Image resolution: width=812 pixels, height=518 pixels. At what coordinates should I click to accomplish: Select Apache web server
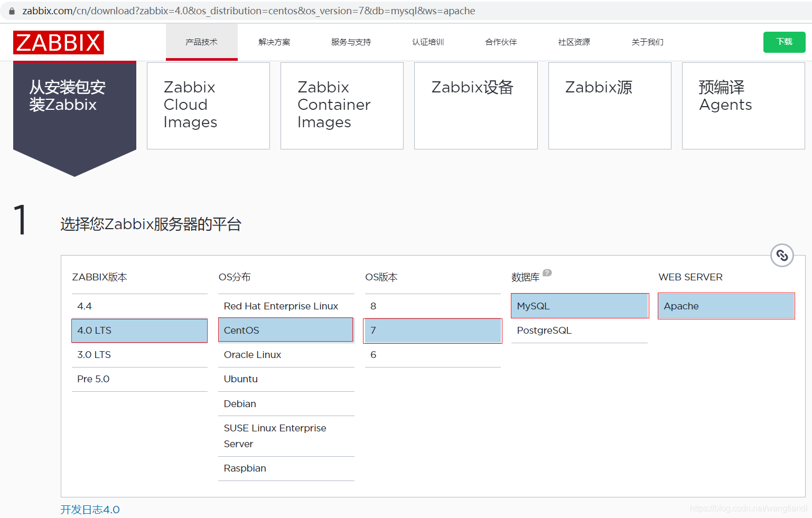point(726,306)
